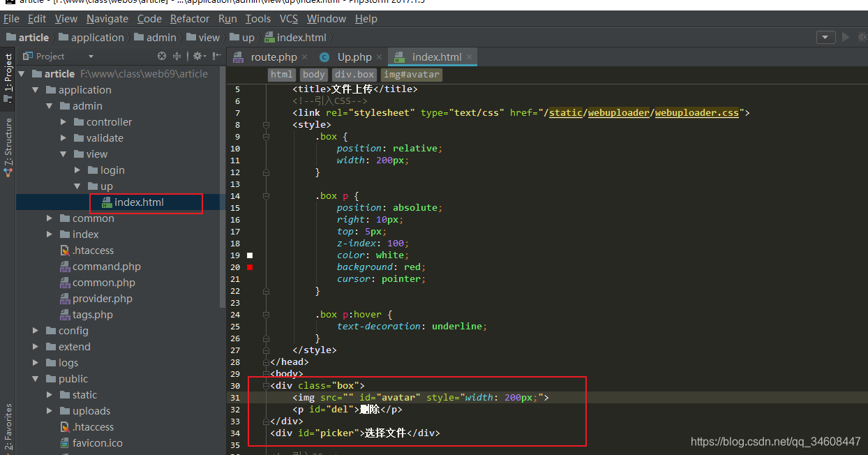Open the Project panel settings gear
This screenshot has height=455, width=868.
pos(197,56)
